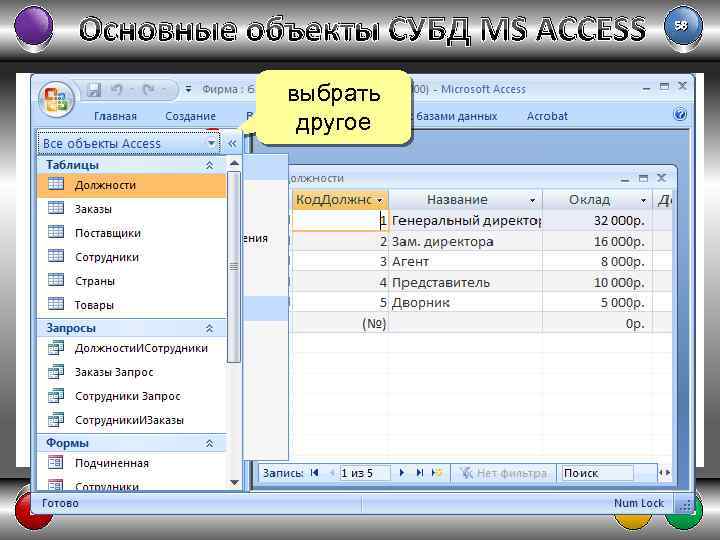The image size is (720, 540).
Task: Collapse the navigation pane with the double chevron
Action: tap(232, 143)
